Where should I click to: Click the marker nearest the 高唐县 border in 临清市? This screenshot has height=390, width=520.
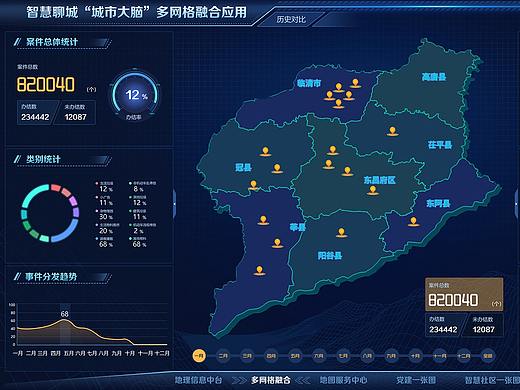pos(355,83)
